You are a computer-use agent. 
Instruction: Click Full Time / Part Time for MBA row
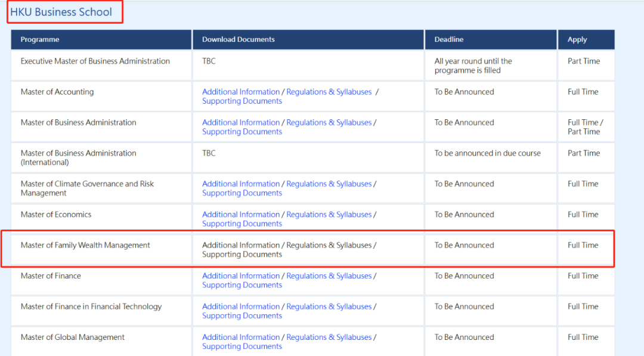[x=586, y=127]
